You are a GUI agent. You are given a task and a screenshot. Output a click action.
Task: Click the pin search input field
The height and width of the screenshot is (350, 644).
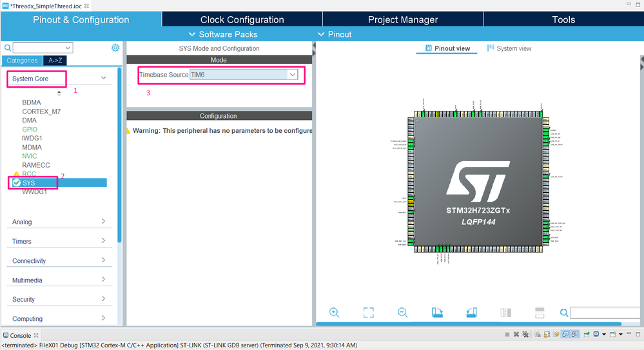point(606,313)
